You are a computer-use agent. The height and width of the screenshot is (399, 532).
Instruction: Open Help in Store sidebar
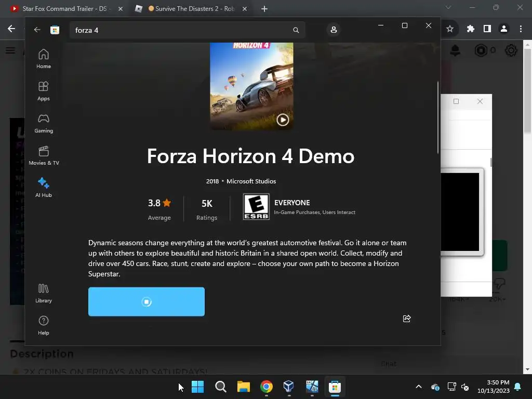point(44,325)
